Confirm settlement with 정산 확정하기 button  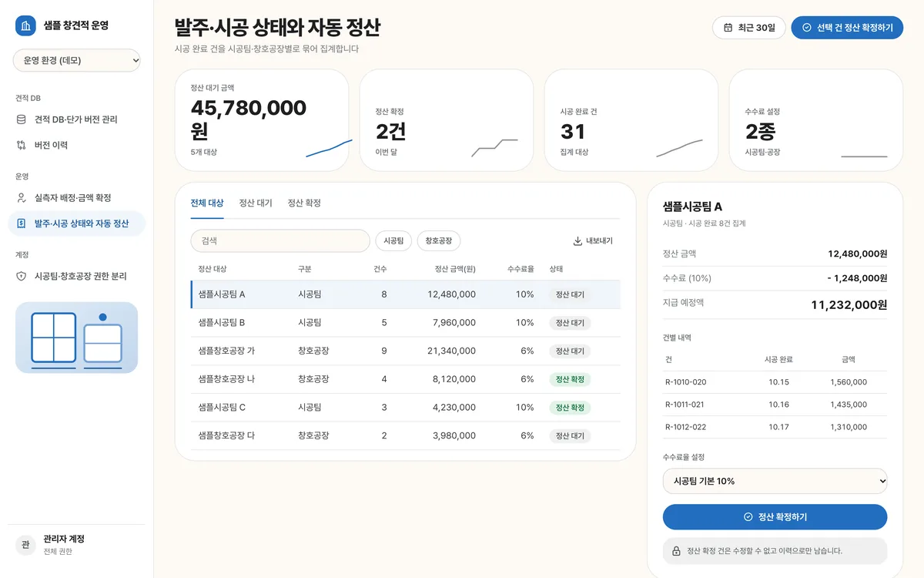[x=775, y=517]
